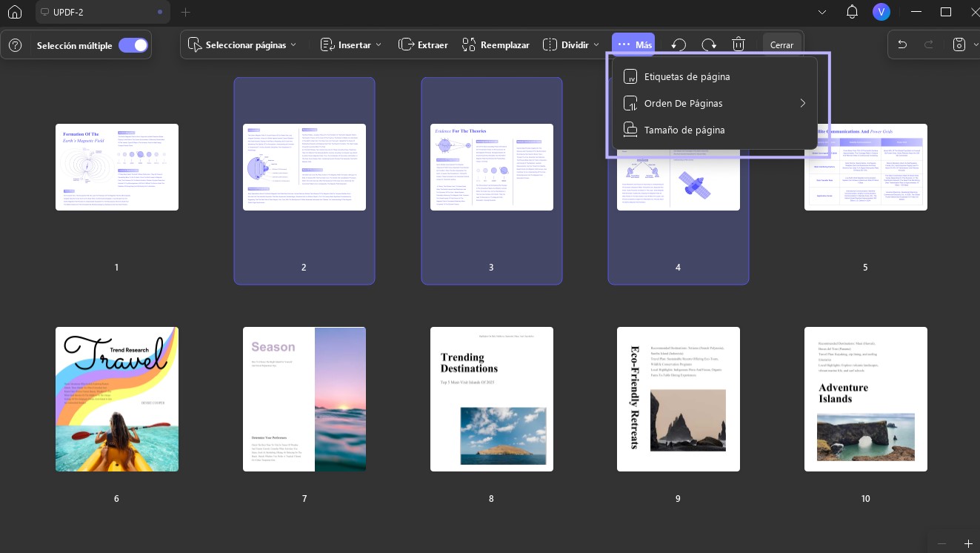This screenshot has width=980, height=553.
Task: Open the Seleccionar páginas dropdown
Action: 242,45
